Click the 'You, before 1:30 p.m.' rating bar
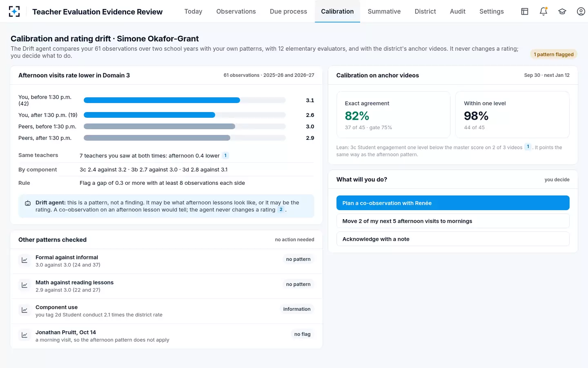588x368 pixels. coord(185,100)
